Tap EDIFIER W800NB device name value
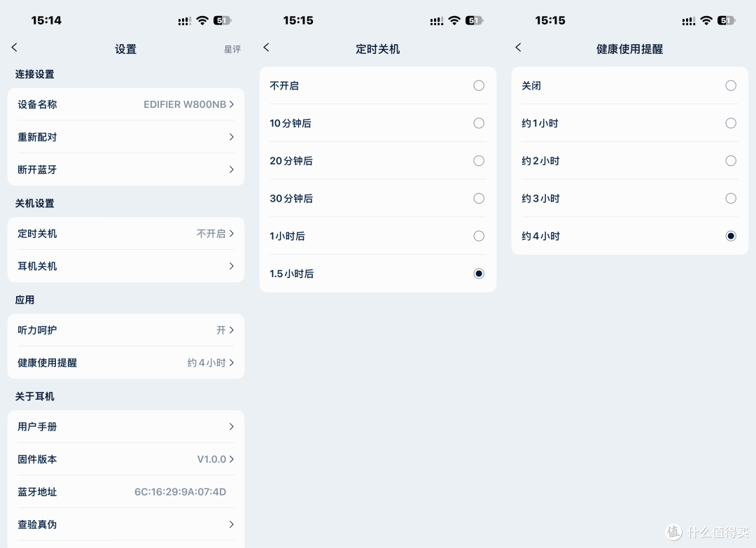This screenshot has height=548, width=756. point(185,104)
